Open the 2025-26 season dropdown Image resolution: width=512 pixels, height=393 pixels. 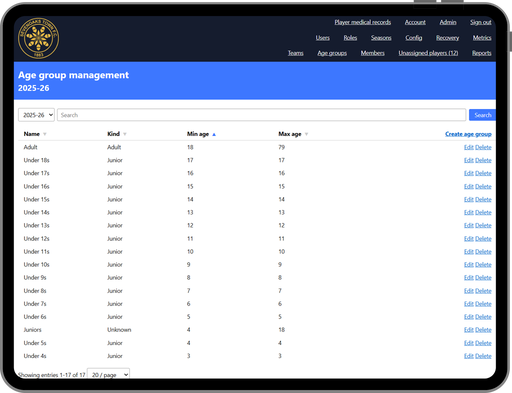[x=36, y=115]
